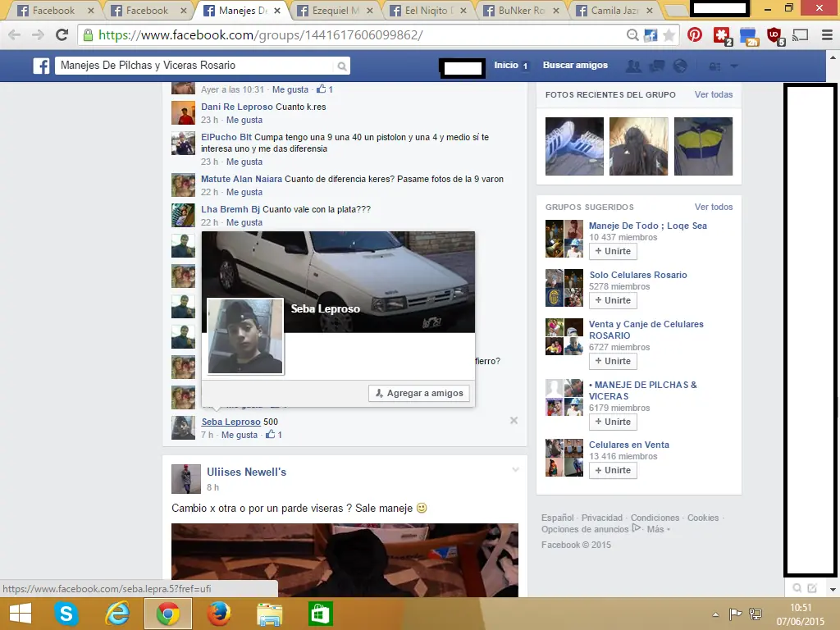Switch to the Eel Niqito tab

pos(427,10)
